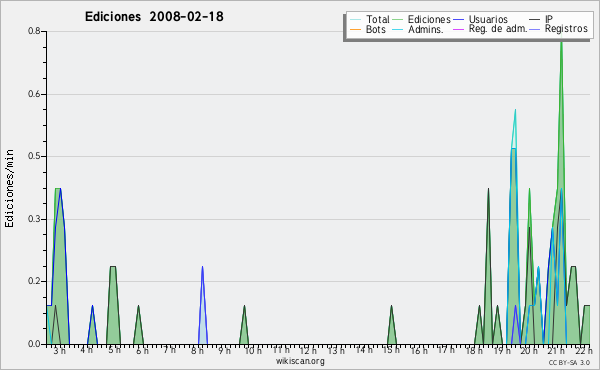
Task: Select the 'Admins.' legend entry
Action: point(426,29)
